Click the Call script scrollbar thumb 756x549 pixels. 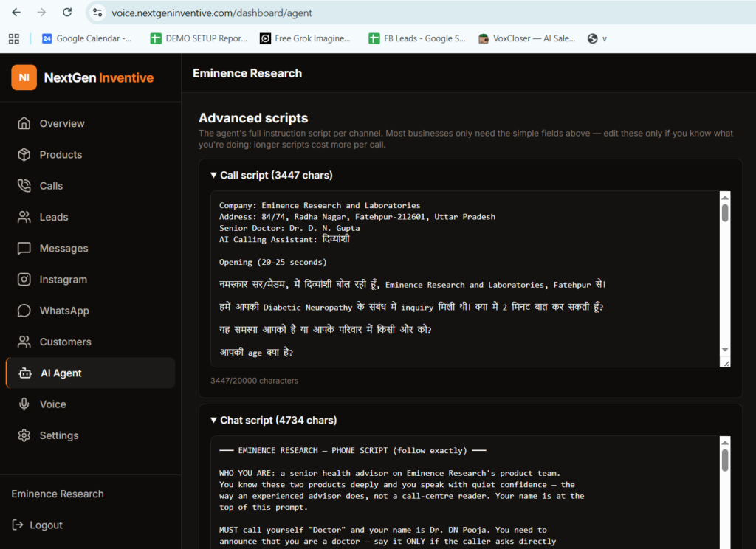pos(725,213)
